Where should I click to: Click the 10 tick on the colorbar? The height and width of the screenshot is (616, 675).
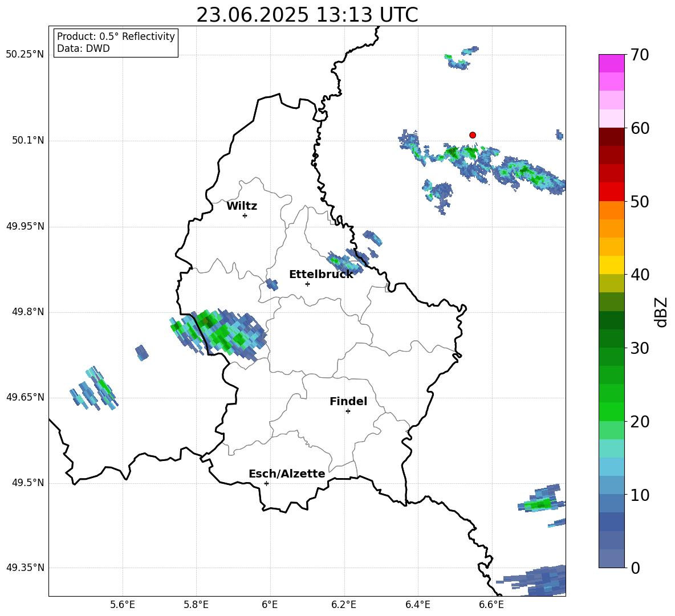pyautogui.click(x=640, y=495)
